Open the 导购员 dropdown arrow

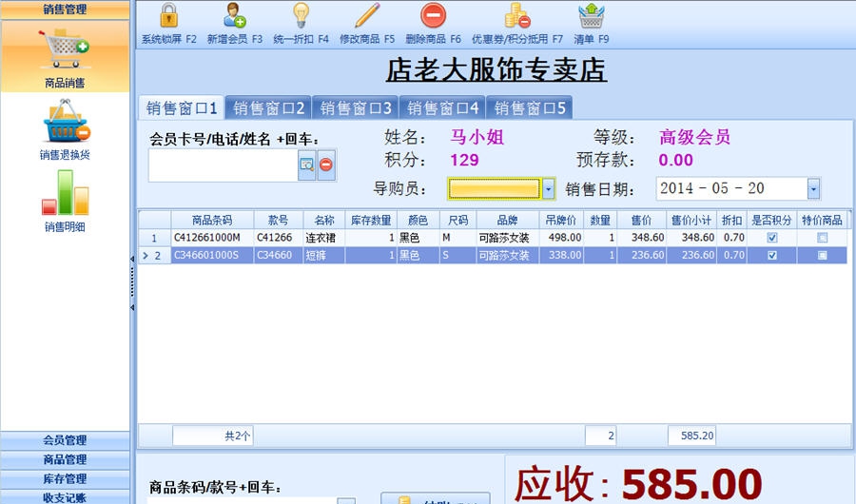(x=548, y=189)
